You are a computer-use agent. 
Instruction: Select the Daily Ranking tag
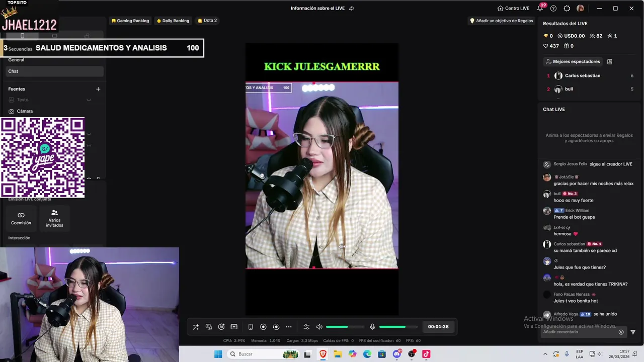pyautogui.click(x=173, y=21)
